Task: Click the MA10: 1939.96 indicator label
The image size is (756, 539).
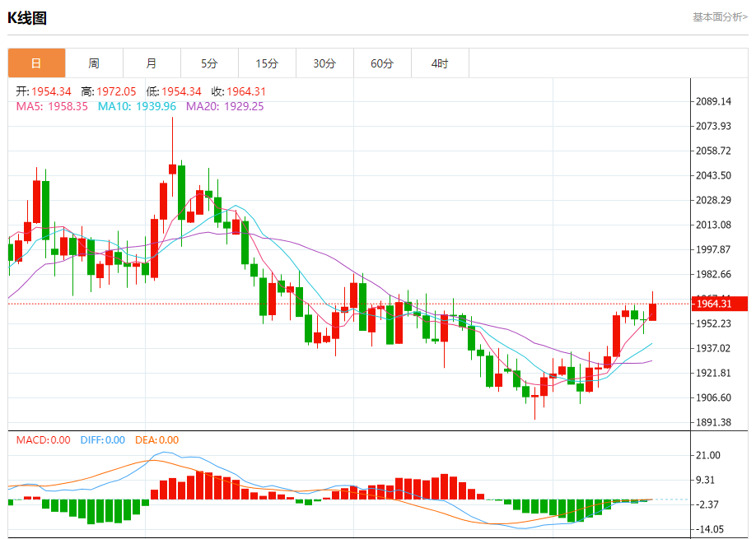Action: pyautogui.click(x=137, y=106)
